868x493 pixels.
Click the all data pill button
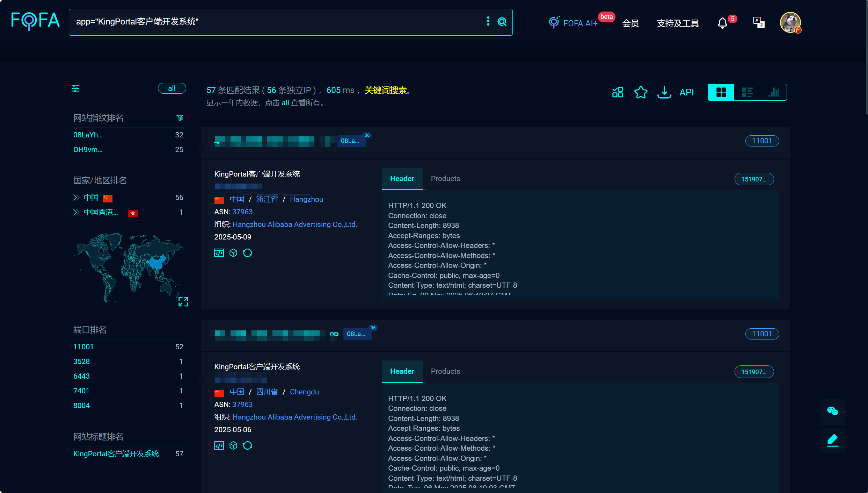(x=172, y=88)
